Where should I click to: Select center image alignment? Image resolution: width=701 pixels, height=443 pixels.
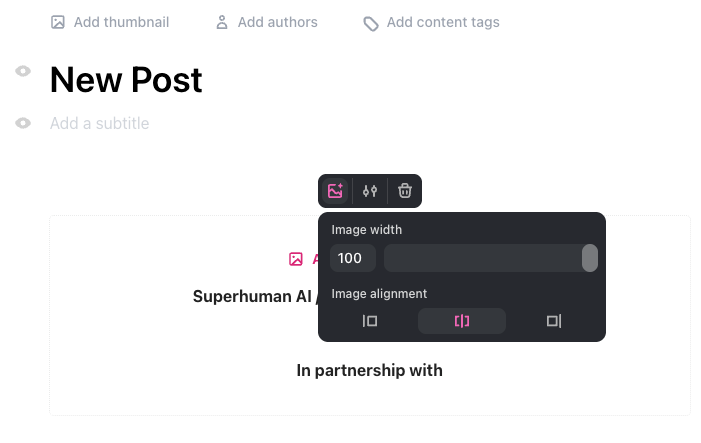point(462,321)
